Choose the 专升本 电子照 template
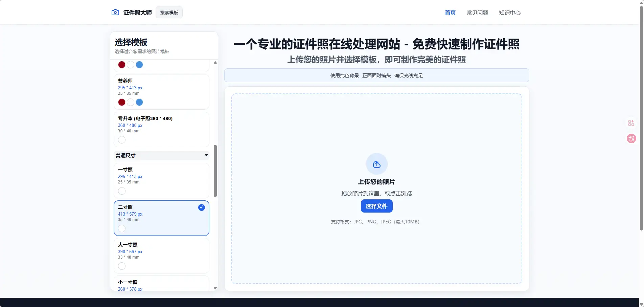This screenshot has width=644, height=307. [x=161, y=129]
